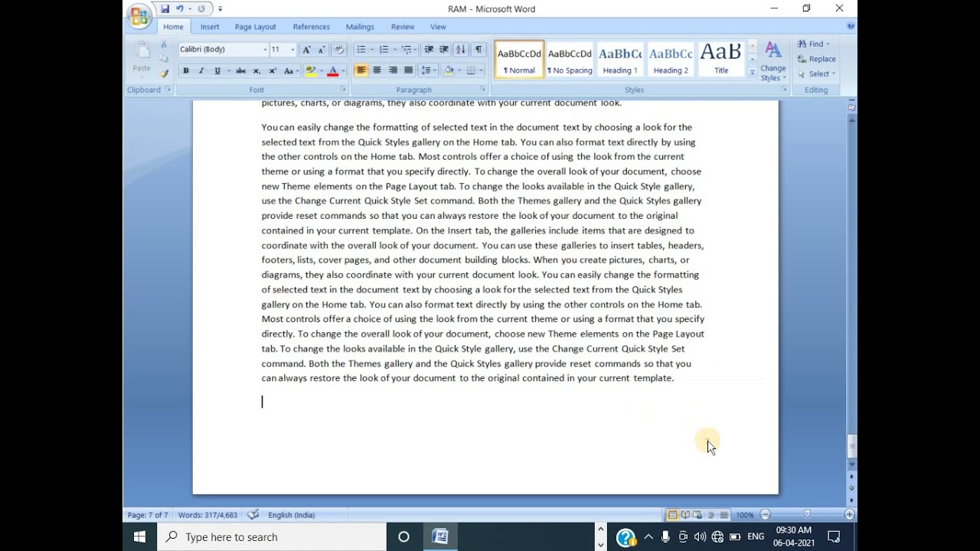The image size is (980, 551).
Task: Switch to the Insert tab
Action: (x=210, y=27)
